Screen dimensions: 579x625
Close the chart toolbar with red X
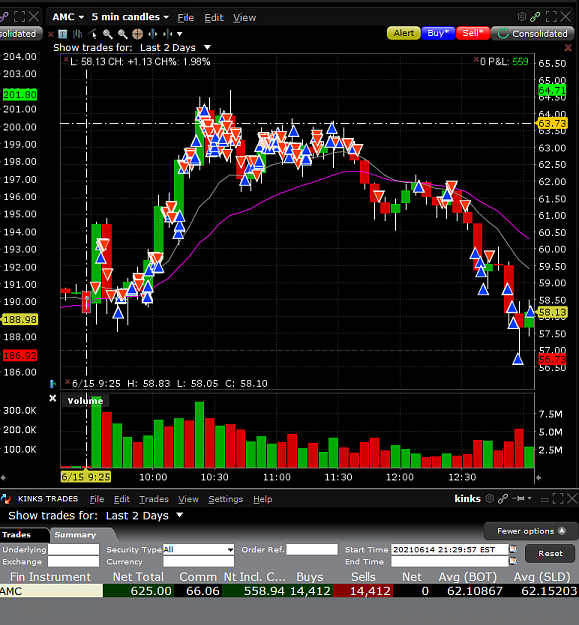(51, 34)
